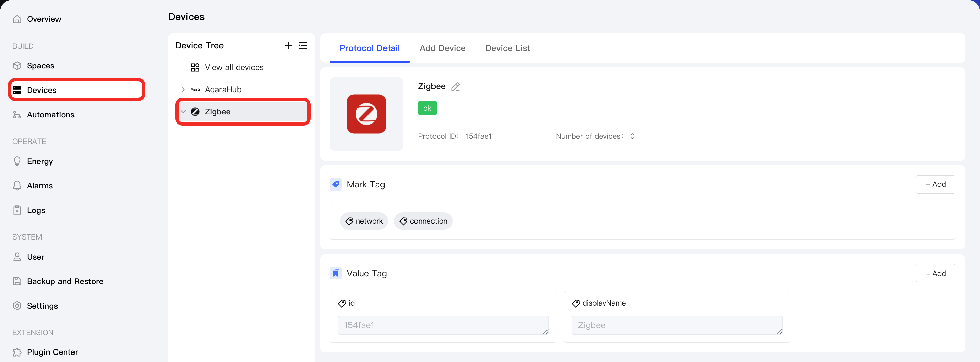
Task: Select AqaraHub in the Device Tree
Action: [x=223, y=89]
